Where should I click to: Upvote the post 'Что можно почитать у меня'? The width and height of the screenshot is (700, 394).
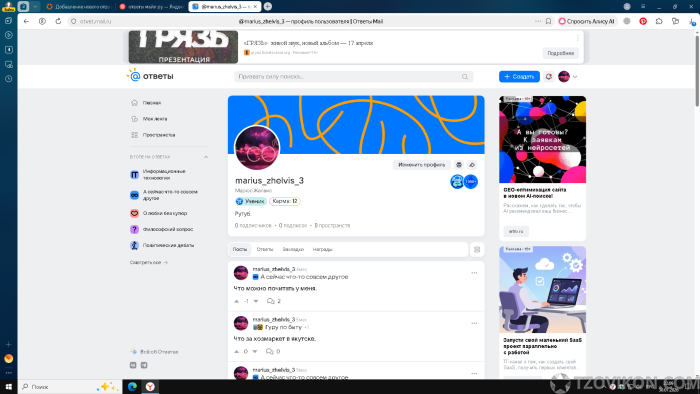[x=237, y=301]
